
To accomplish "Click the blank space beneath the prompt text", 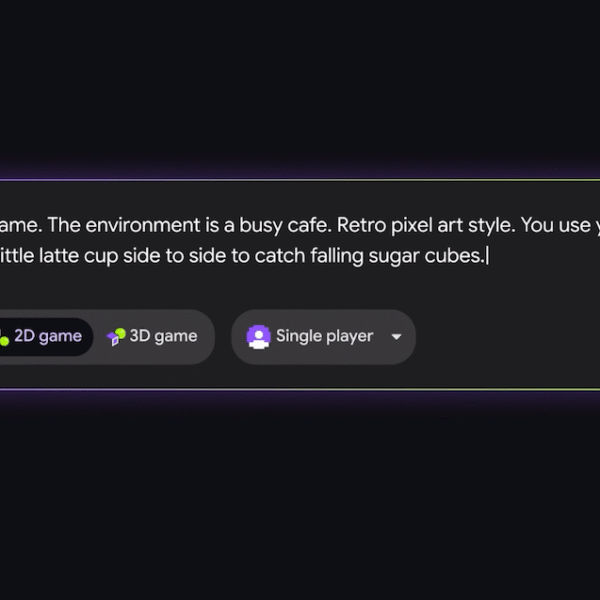I will [298, 287].
